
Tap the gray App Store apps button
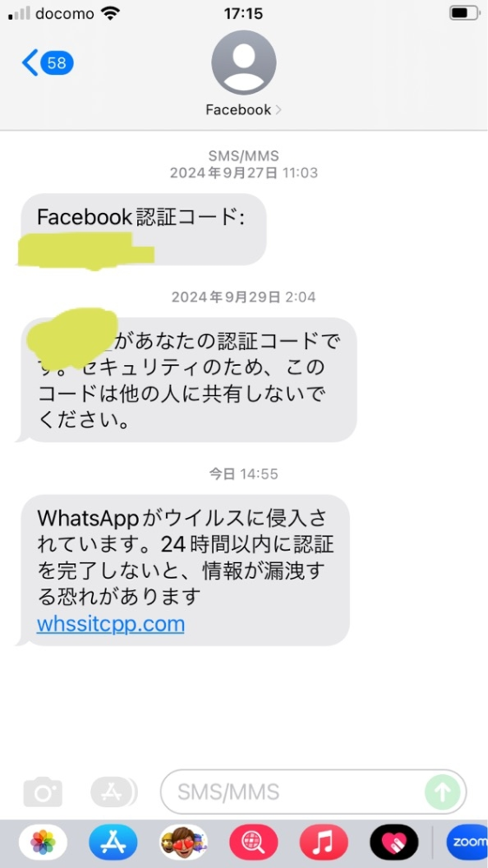click(114, 792)
